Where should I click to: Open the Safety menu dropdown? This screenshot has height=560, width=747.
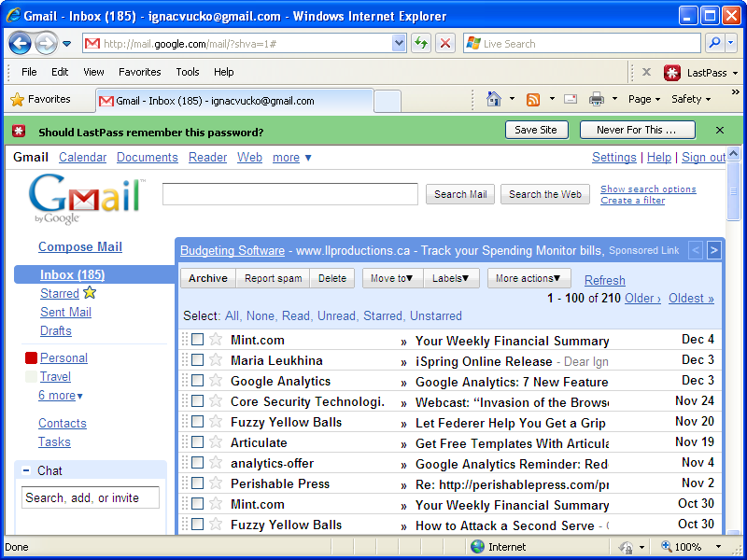[x=691, y=99]
